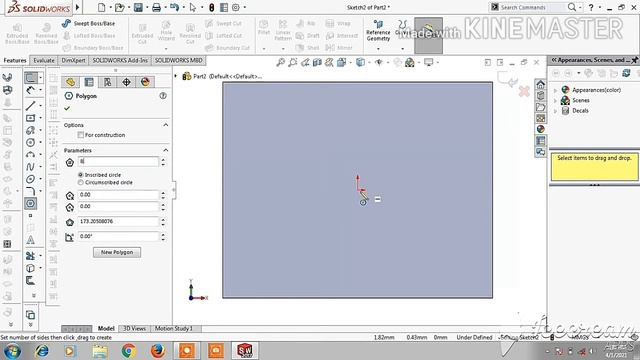Expand the Scenes tree node
The image size is (640, 360).
tap(556, 100)
